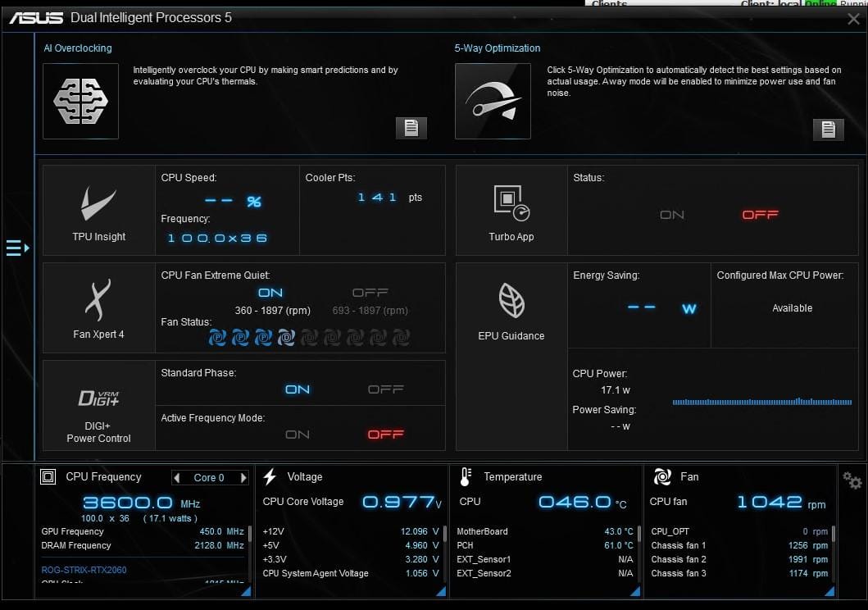This screenshot has height=610, width=868.
Task: Click the Fan panel scrollbar
Action: (x=833, y=534)
